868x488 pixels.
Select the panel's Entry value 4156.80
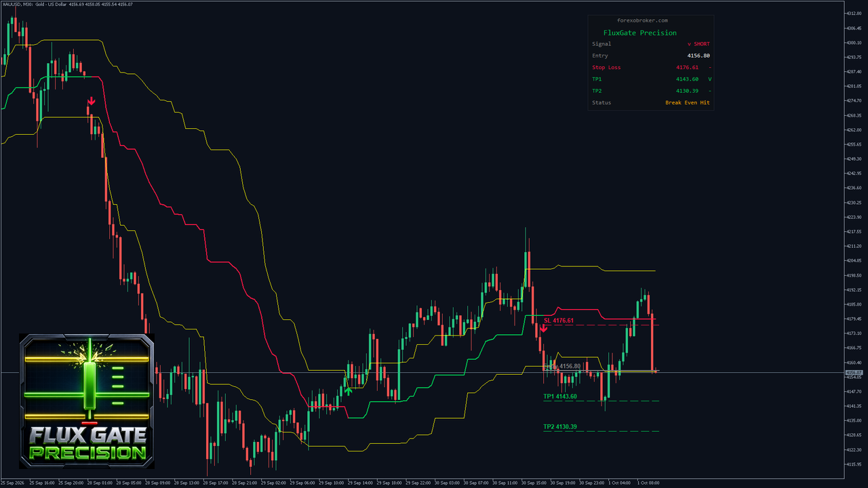(698, 56)
